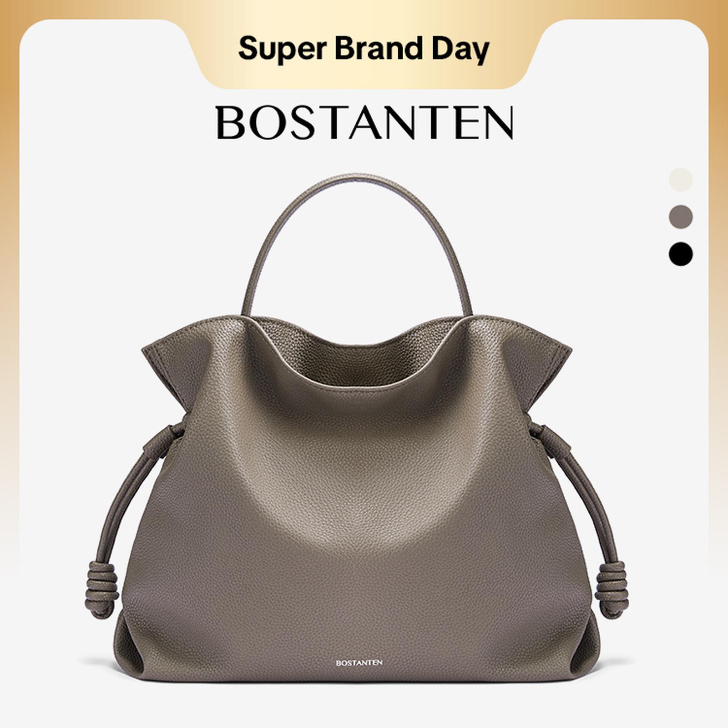Open the large BOSTANTEN brand logo
Viewport: 728px width, 728px height.
pyautogui.click(x=365, y=123)
